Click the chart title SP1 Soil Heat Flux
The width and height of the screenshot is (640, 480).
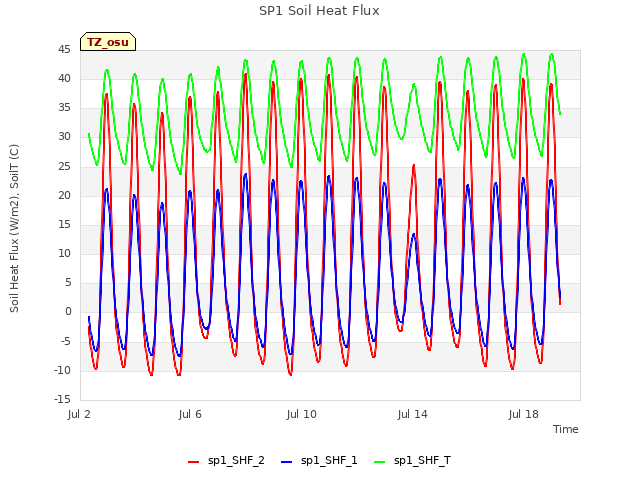point(319,11)
